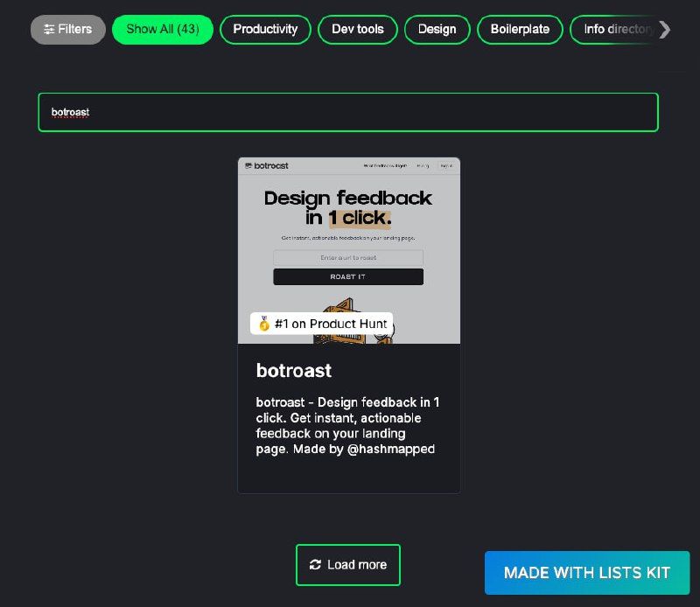
Task: Filter by Dev tools category
Action: [x=358, y=30]
